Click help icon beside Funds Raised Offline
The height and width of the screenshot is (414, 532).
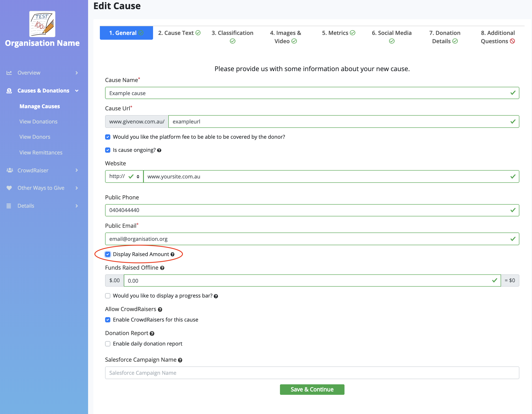(162, 268)
